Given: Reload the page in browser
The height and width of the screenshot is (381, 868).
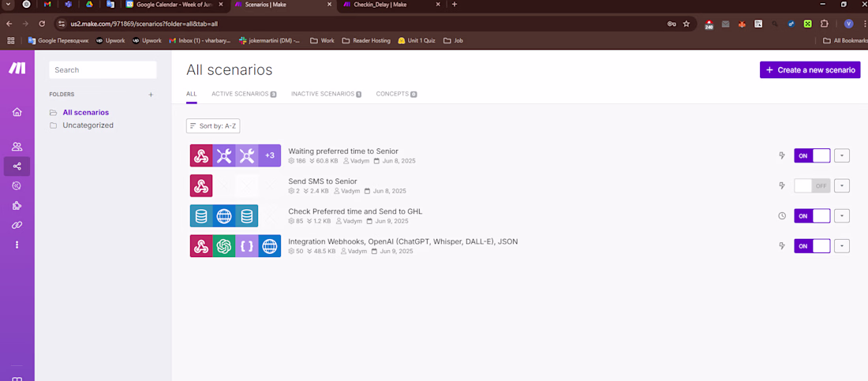Looking at the screenshot, I should coord(42,24).
